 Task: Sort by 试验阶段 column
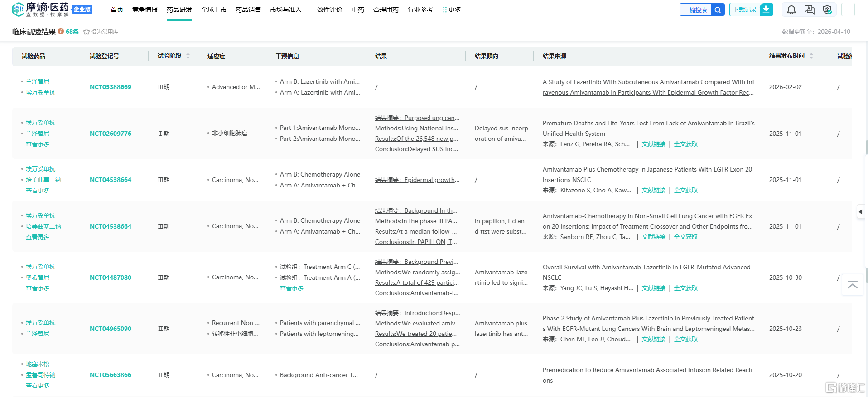click(x=188, y=56)
